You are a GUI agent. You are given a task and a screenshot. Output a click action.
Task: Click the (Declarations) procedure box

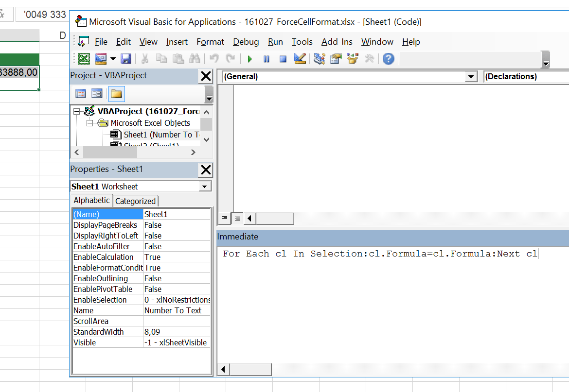526,76
